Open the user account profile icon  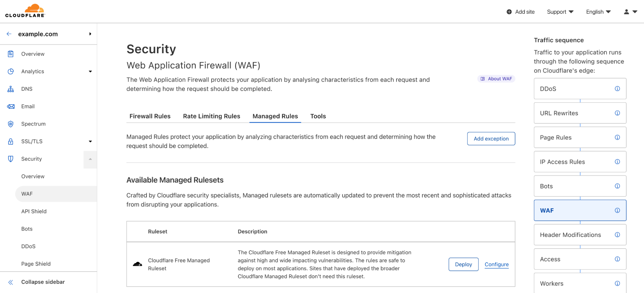click(626, 12)
